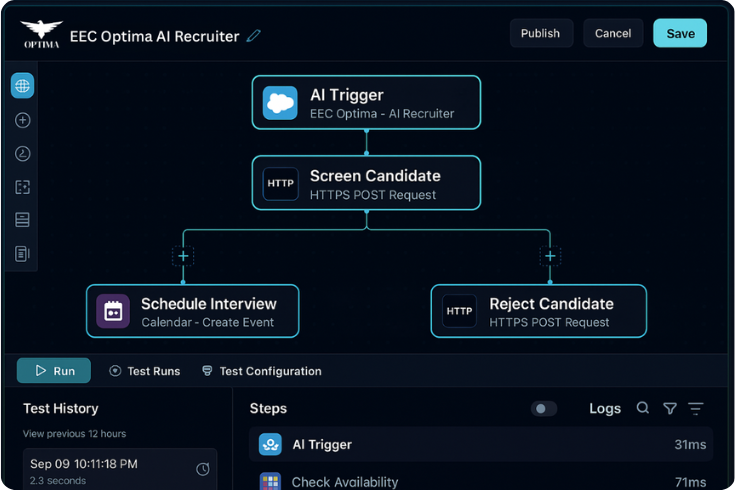
Task: Click the calendar icon on Schedule Interview node
Action: pyautogui.click(x=113, y=311)
